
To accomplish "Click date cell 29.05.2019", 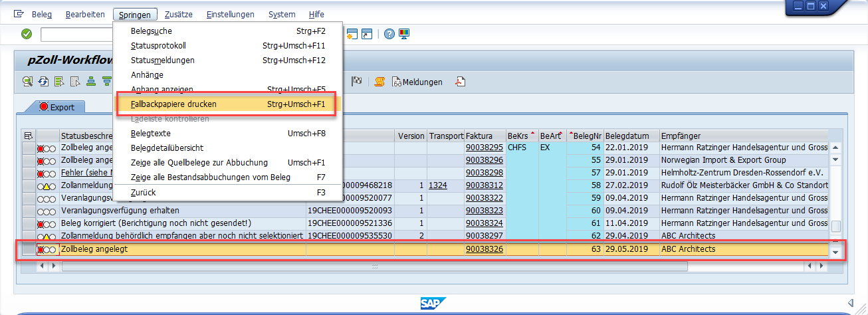I will click(631, 250).
